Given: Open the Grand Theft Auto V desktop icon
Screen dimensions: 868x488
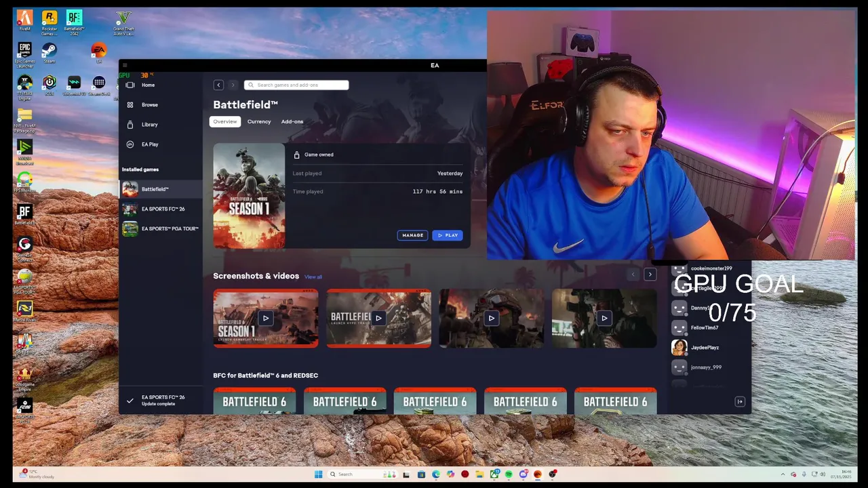Looking at the screenshot, I should point(123,22).
